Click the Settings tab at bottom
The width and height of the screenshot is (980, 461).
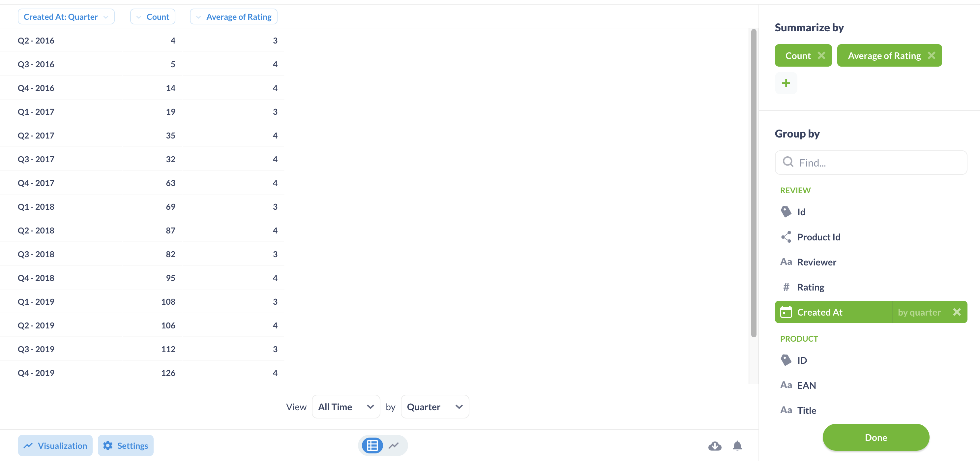[125, 446]
